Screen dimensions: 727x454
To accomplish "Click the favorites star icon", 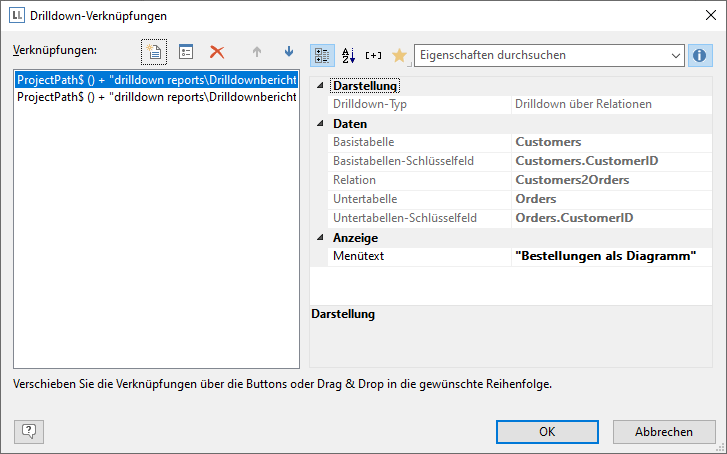I will point(399,55).
